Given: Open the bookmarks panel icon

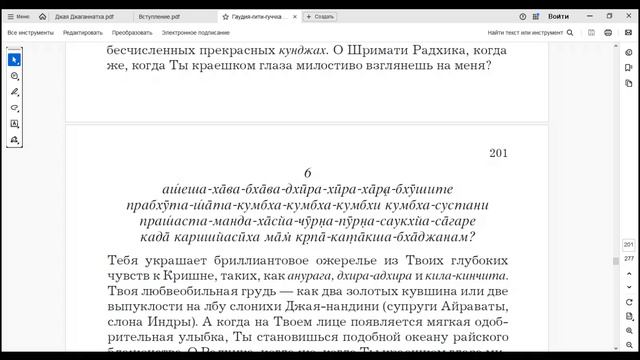Looking at the screenshot, I should [629, 68].
